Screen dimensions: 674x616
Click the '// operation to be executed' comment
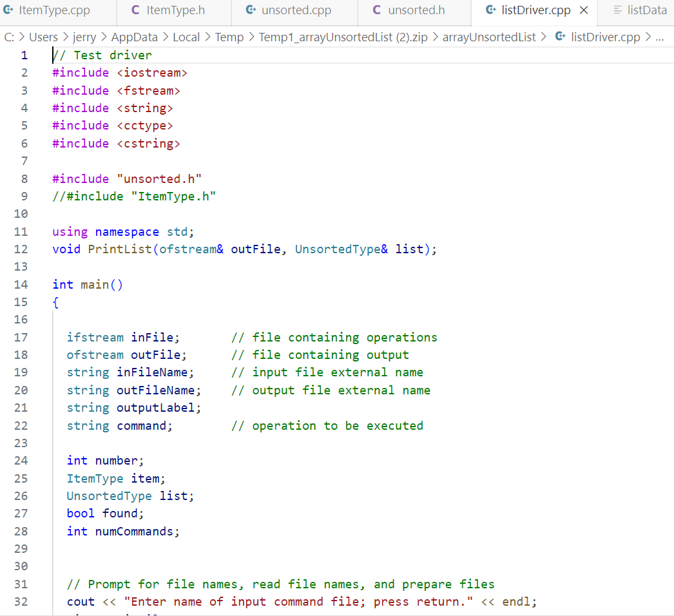click(327, 426)
